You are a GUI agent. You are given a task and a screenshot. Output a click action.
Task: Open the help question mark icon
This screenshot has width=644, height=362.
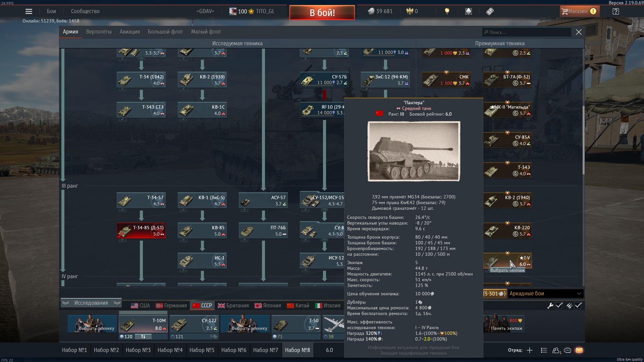pos(615,11)
